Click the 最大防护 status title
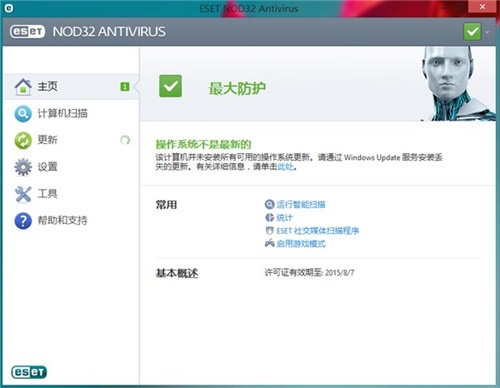The height and width of the screenshot is (388, 500). [x=237, y=88]
